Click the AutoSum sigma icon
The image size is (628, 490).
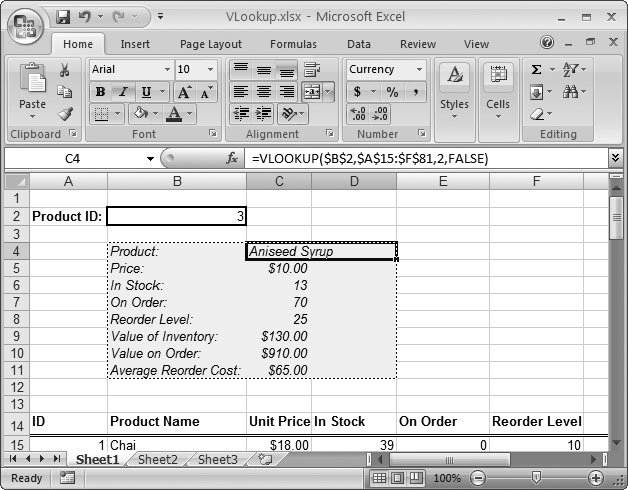click(536, 70)
